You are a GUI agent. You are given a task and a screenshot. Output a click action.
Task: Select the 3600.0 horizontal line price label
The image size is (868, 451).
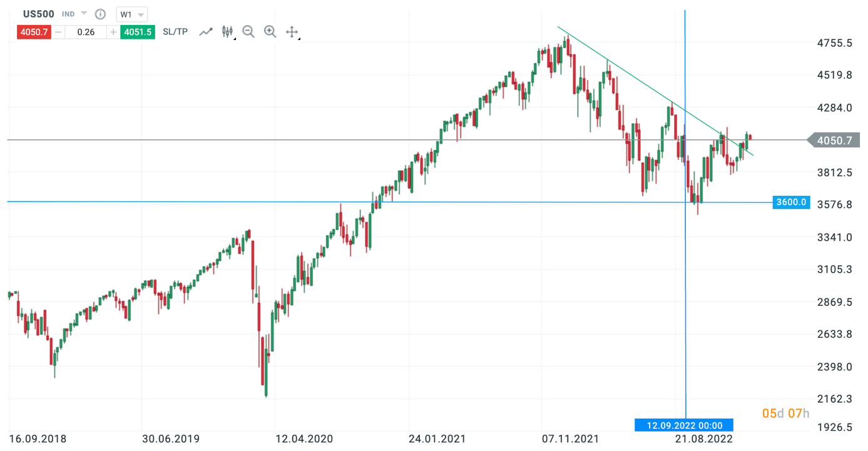(x=791, y=202)
